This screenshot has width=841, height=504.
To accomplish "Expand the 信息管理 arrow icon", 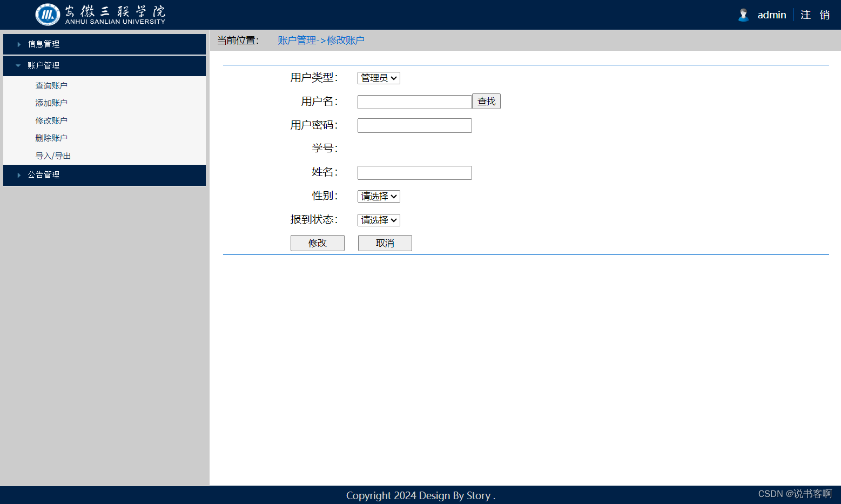I will pos(19,44).
